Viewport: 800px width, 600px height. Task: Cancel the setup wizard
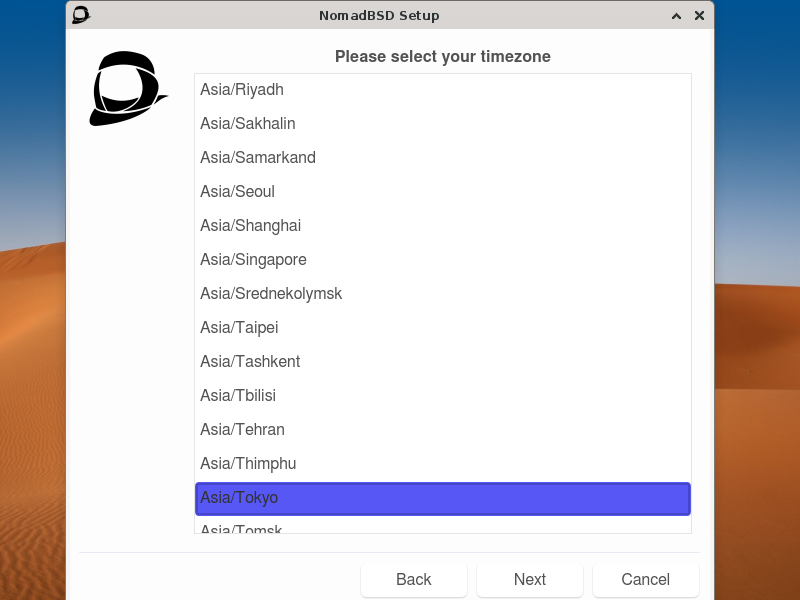645,579
